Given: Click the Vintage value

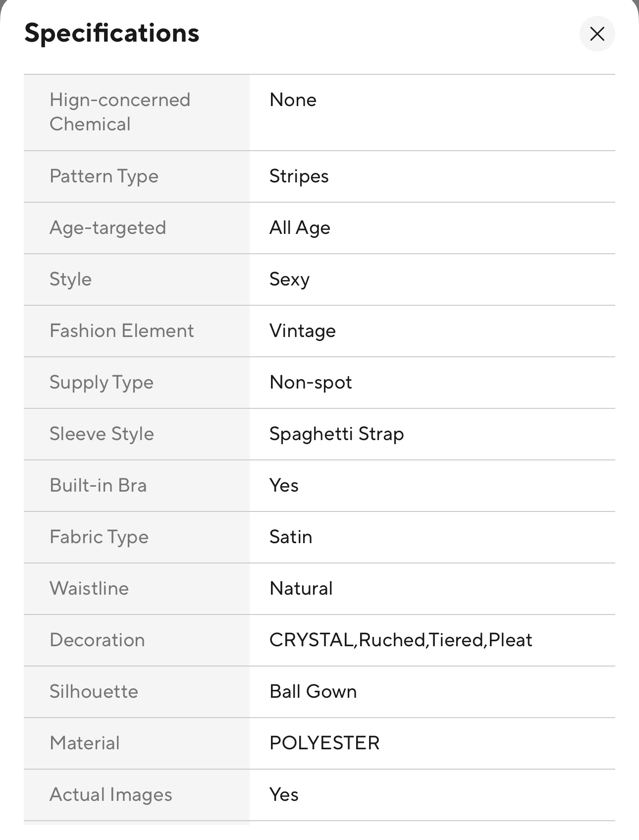Looking at the screenshot, I should coord(302,331).
